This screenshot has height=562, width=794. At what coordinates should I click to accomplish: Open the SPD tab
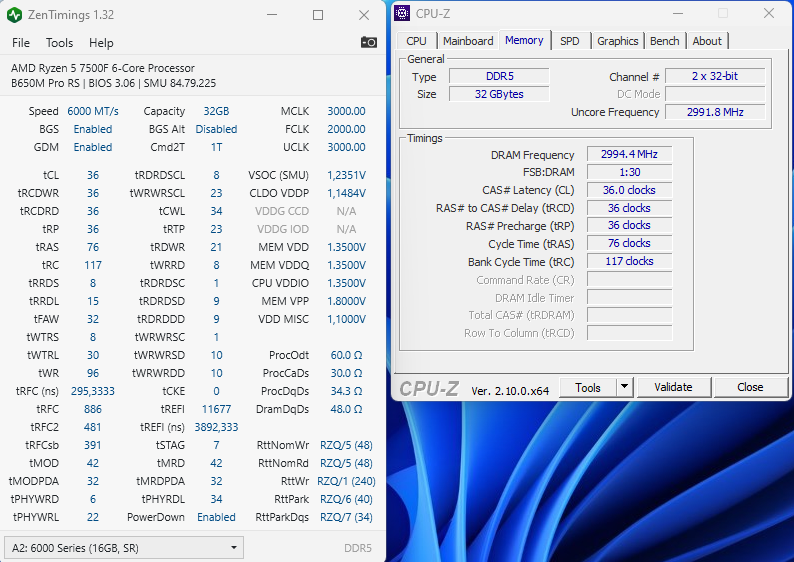click(570, 41)
